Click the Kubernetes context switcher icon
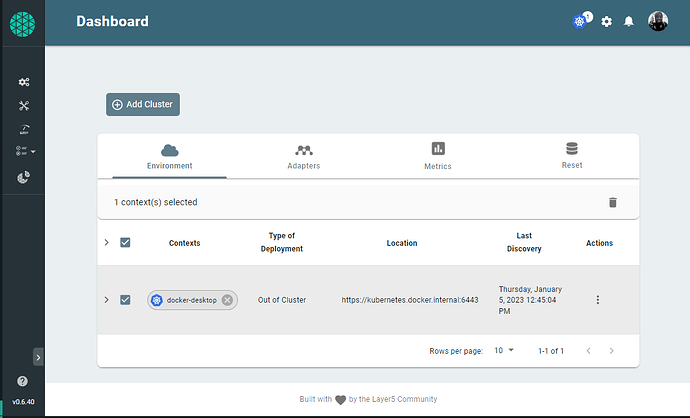Viewport: 690px width, 418px height. pyautogui.click(x=580, y=21)
